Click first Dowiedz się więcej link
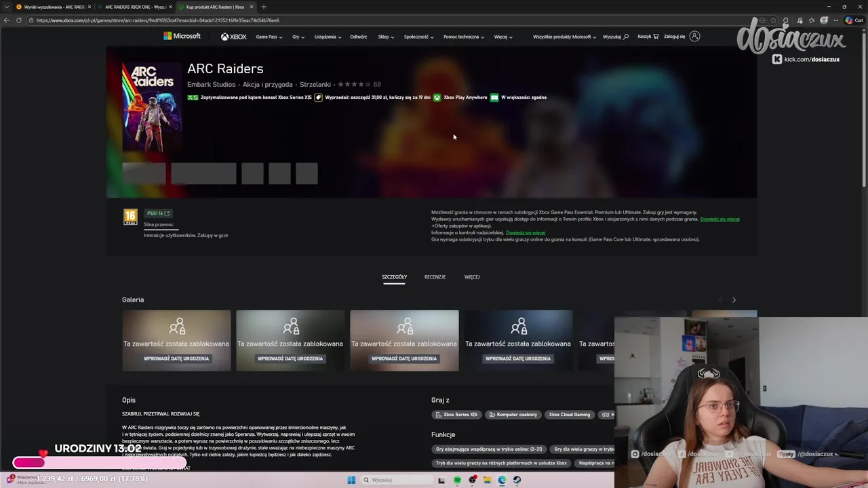This screenshot has width=868, height=488. (719, 219)
